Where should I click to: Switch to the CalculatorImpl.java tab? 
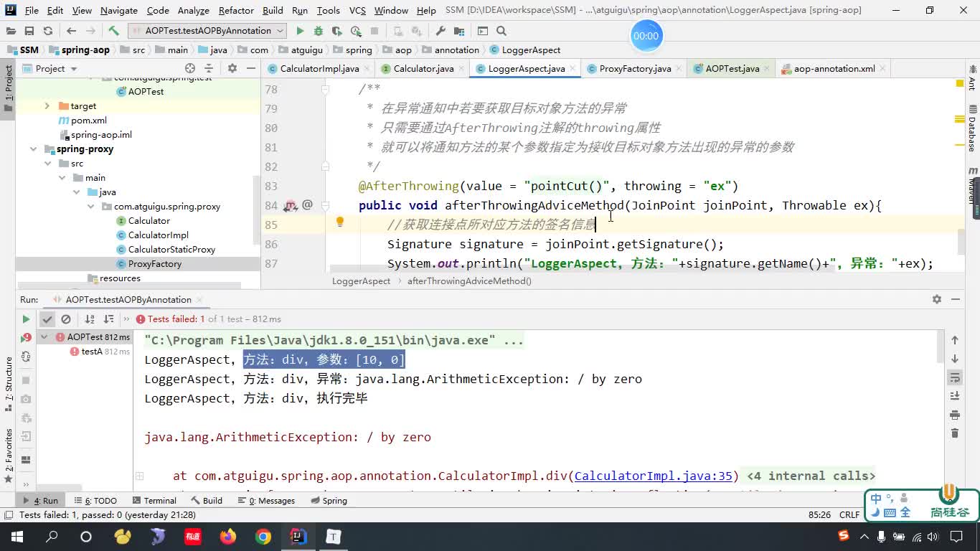point(319,68)
